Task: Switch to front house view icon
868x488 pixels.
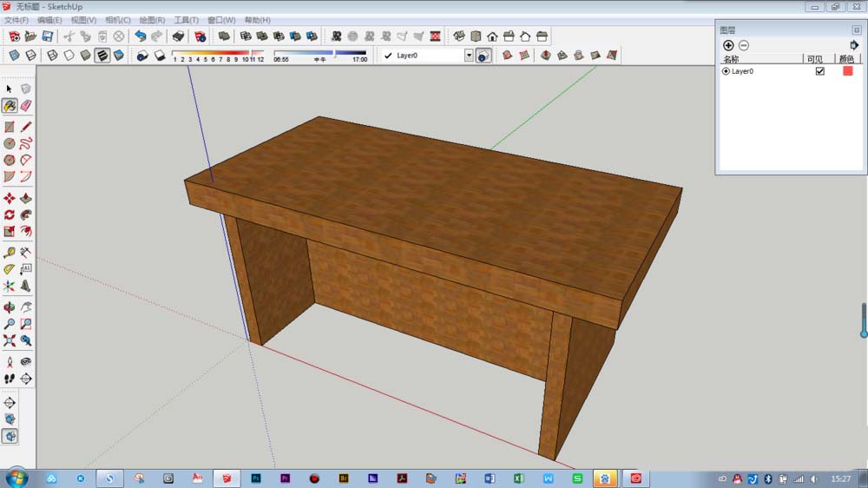Action: pos(492,36)
